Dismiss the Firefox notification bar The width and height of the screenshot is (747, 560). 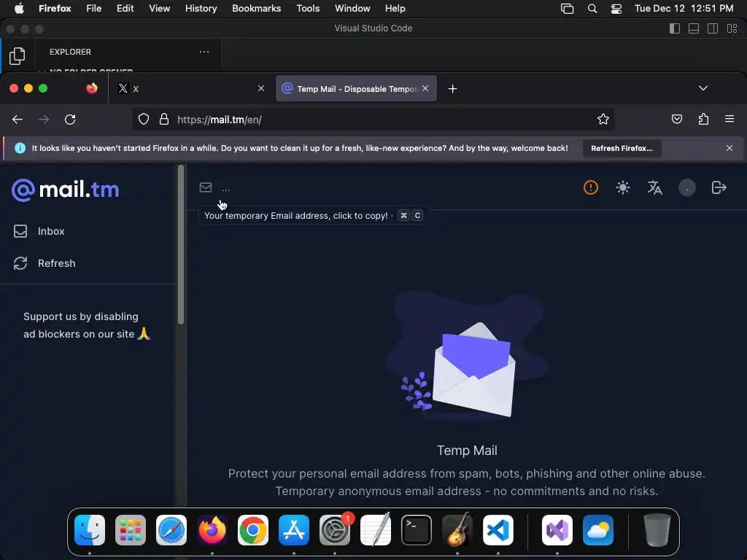click(729, 148)
